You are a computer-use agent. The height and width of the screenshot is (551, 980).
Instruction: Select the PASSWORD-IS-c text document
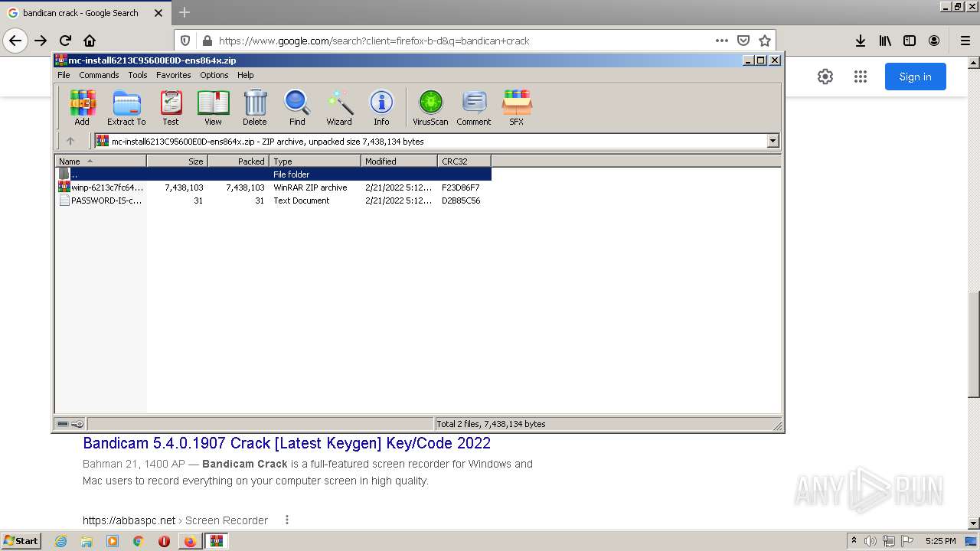(x=273, y=201)
